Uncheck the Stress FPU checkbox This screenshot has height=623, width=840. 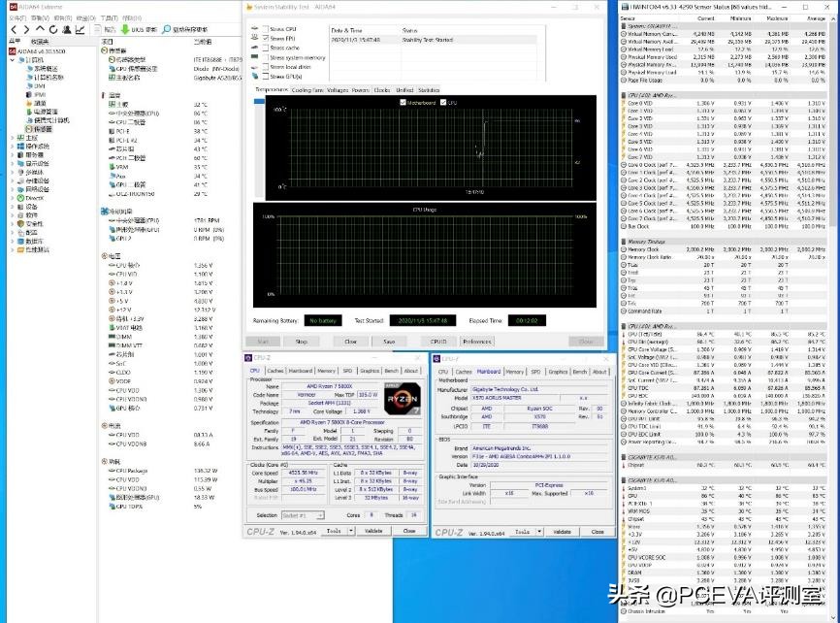[x=267, y=37]
